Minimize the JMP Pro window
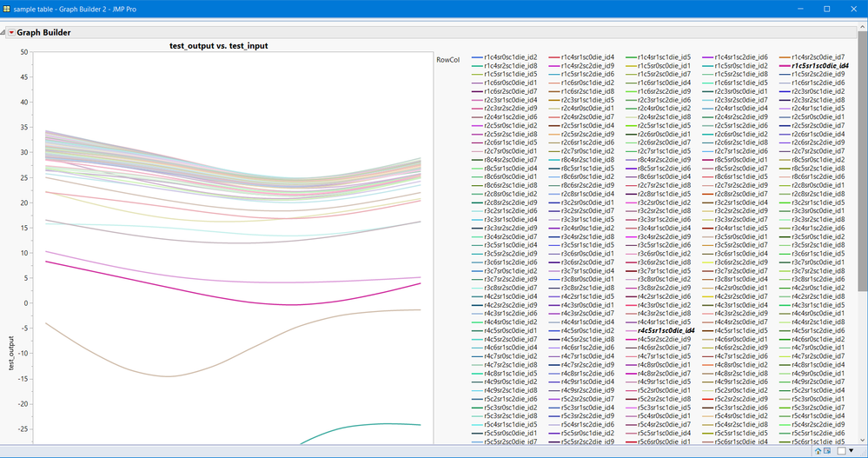 click(x=801, y=9)
